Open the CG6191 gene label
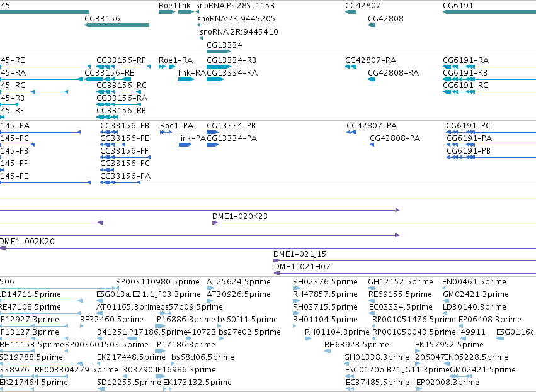 tap(458, 6)
